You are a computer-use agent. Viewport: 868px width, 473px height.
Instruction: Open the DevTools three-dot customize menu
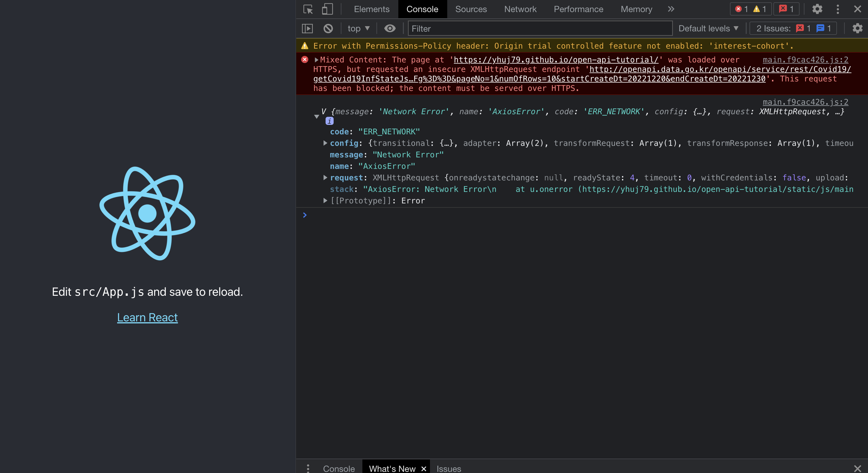pyautogui.click(x=838, y=9)
